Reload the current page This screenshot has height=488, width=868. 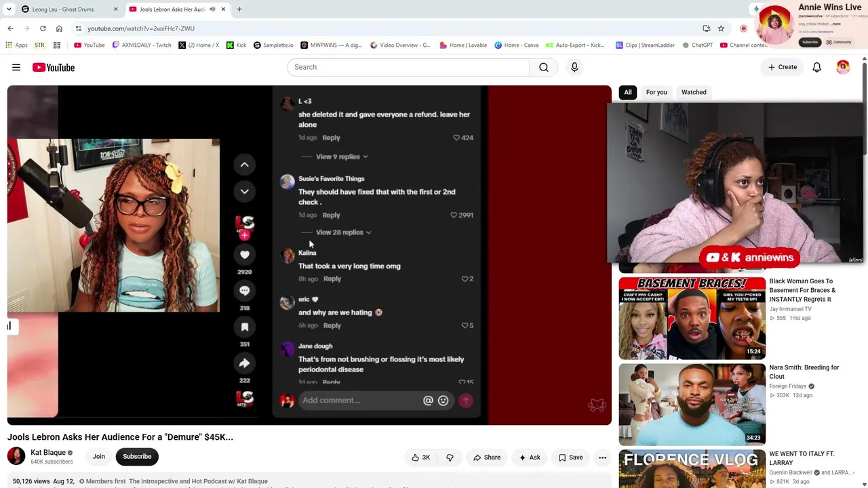coord(43,28)
